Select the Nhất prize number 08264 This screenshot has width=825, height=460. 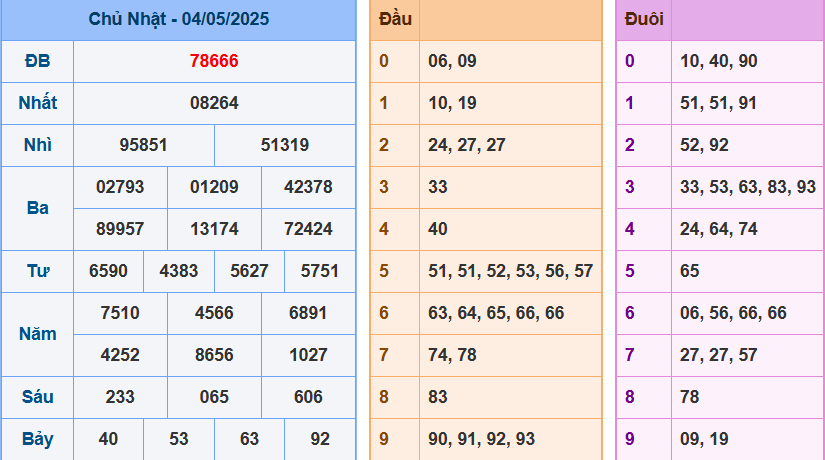pos(214,103)
